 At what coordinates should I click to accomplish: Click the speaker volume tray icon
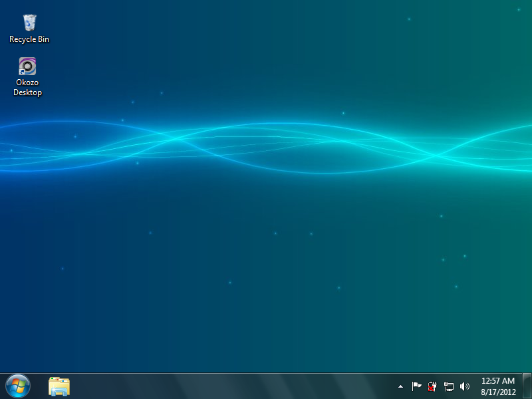[x=464, y=386]
